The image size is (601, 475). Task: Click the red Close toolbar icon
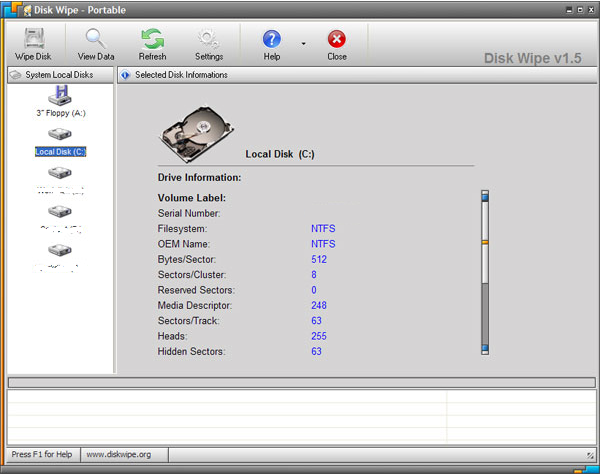[x=337, y=39]
